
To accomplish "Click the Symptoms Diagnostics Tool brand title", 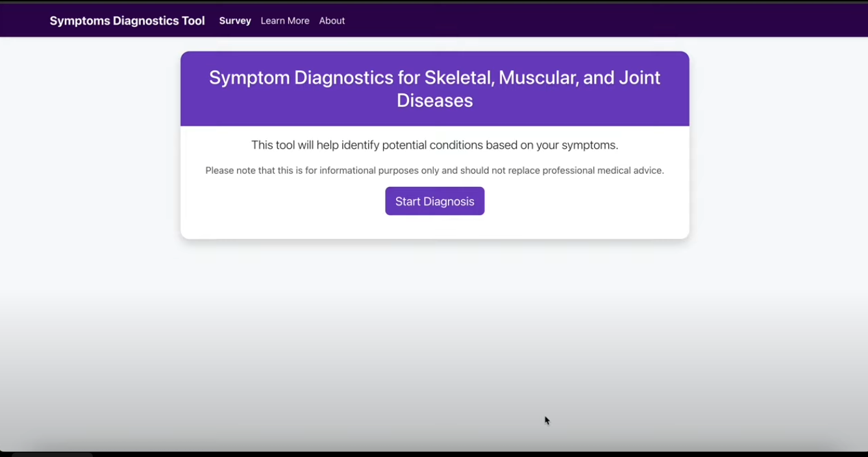I will [x=127, y=21].
